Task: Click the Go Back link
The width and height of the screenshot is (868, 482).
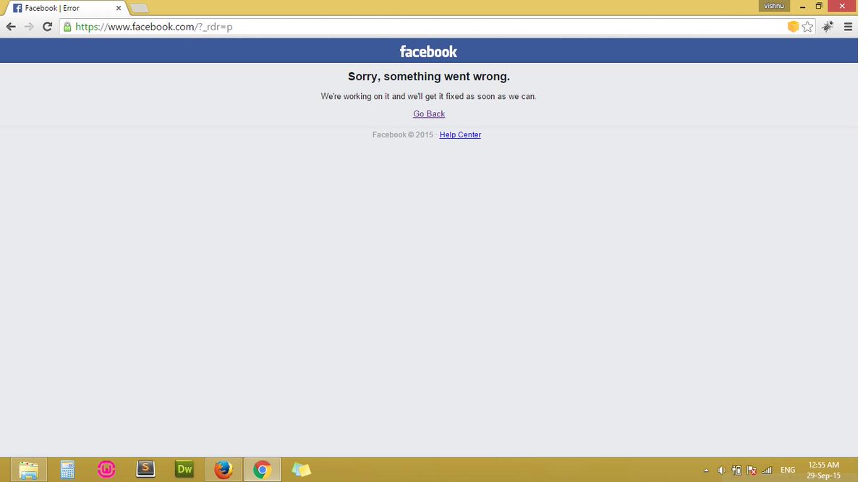Action: point(429,114)
